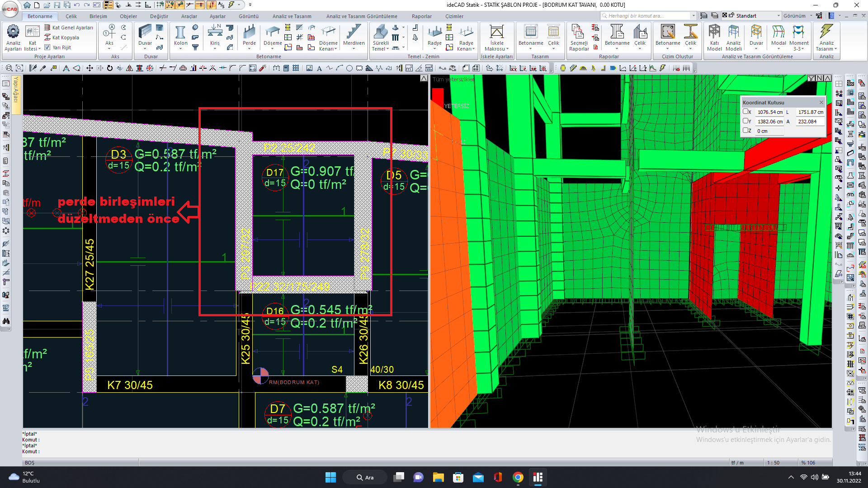Switch to the Çelik ribbon tab

click(x=71, y=16)
